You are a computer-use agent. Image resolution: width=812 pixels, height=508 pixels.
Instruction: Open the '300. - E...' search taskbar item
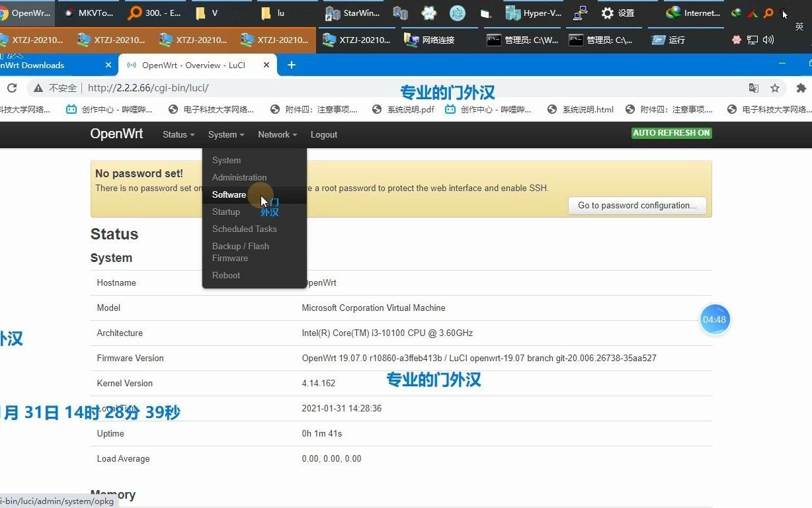pyautogui.click(x=154, y=13)
